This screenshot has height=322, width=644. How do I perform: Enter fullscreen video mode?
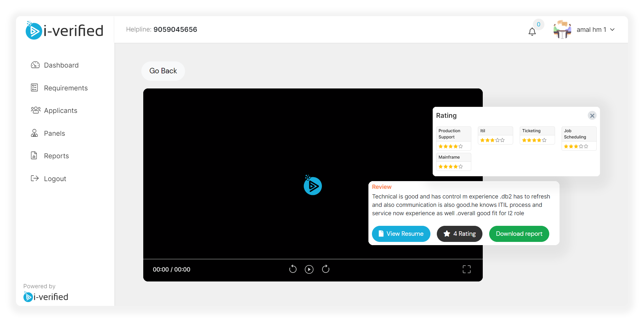(x=466, y=269)
